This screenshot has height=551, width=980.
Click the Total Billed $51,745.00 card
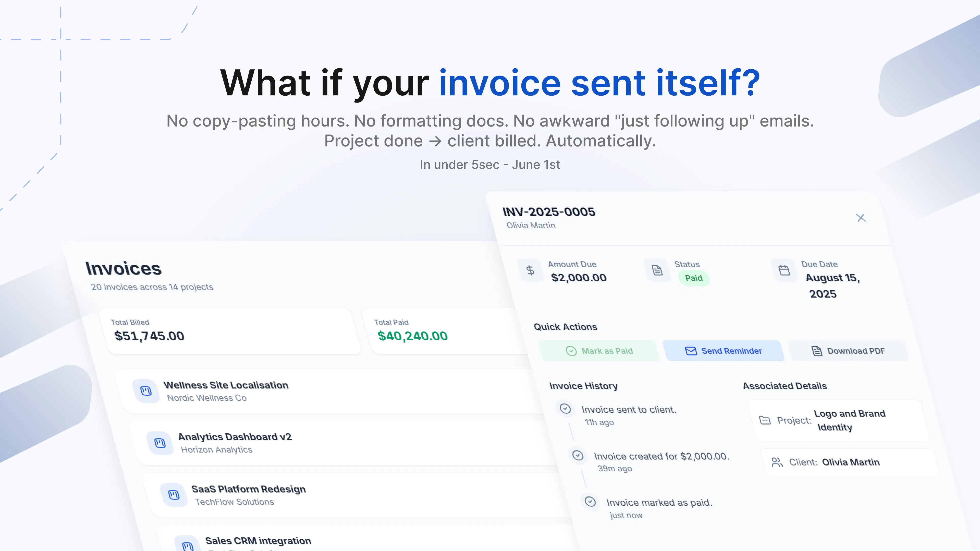[x=230, y=331]
